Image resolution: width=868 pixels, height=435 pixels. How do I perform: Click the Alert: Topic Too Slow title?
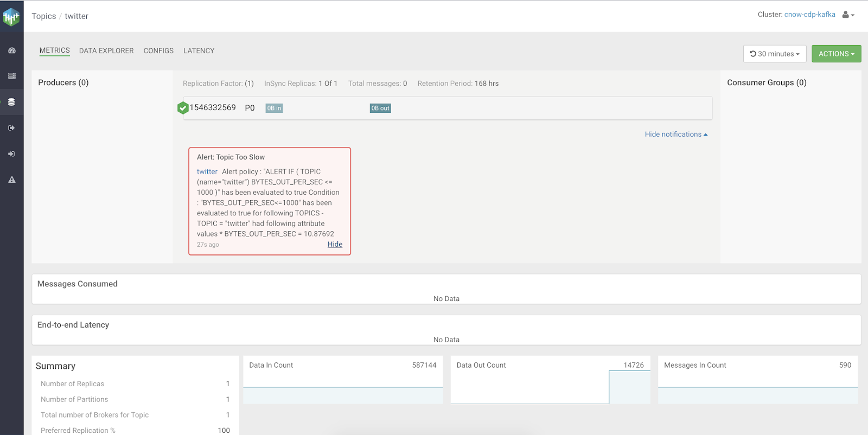pyautogui.click(x=231, y=157)
